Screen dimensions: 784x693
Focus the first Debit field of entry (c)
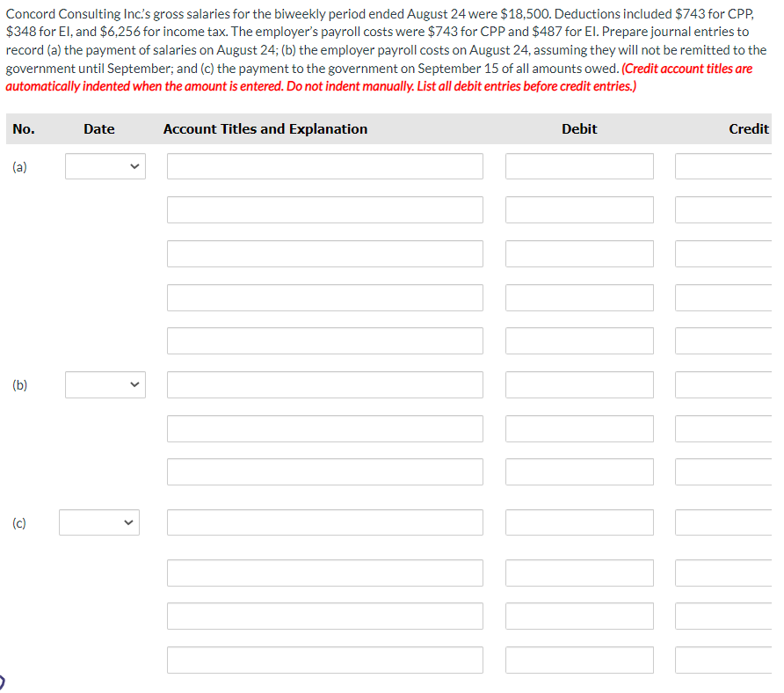579,522
